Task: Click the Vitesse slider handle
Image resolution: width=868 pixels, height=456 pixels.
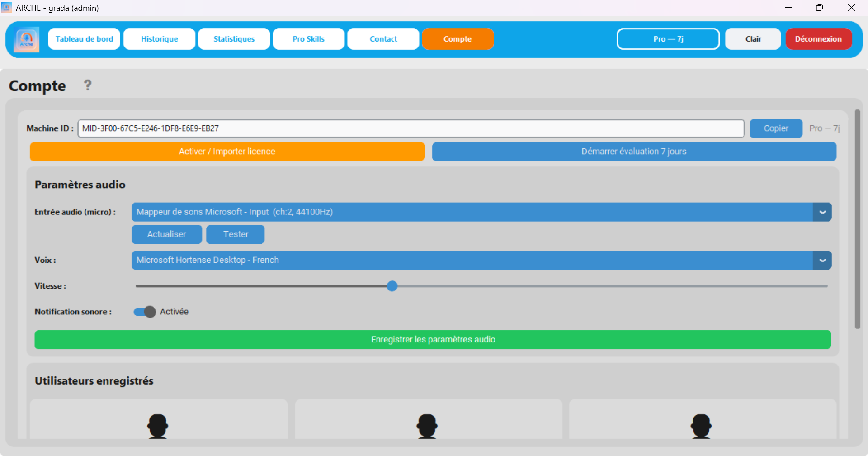Action: point(392,286)
